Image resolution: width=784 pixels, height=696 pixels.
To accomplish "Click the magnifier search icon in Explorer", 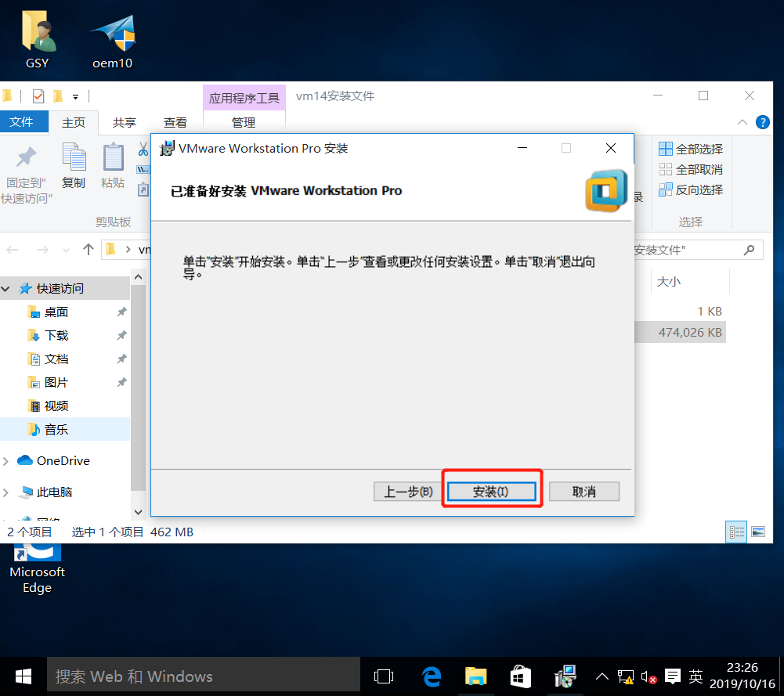I will pos(749,250).
